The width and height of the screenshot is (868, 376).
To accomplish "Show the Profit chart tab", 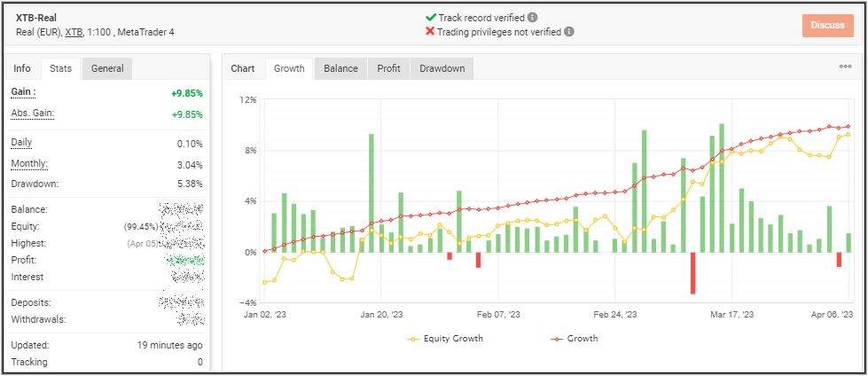I will point(388,68).
